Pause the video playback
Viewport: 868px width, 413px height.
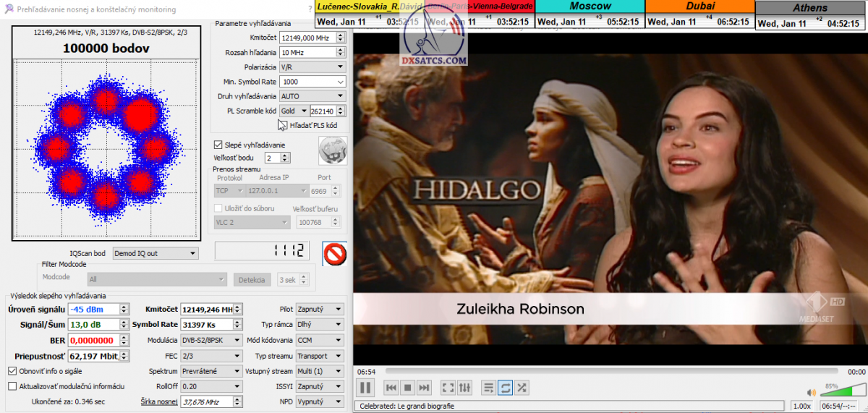click(365, 388)
